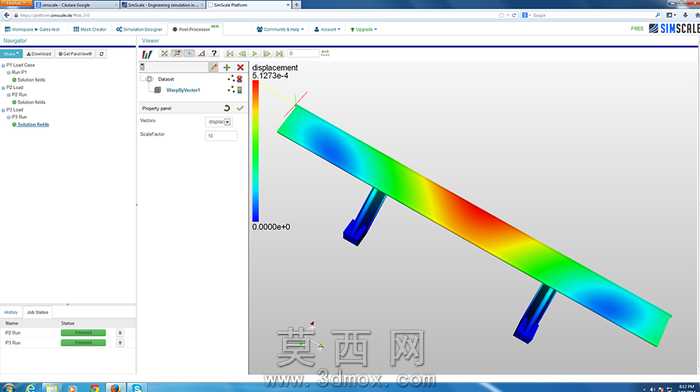Open the Account dropdown
700x392 pixels.
point(327,29)
